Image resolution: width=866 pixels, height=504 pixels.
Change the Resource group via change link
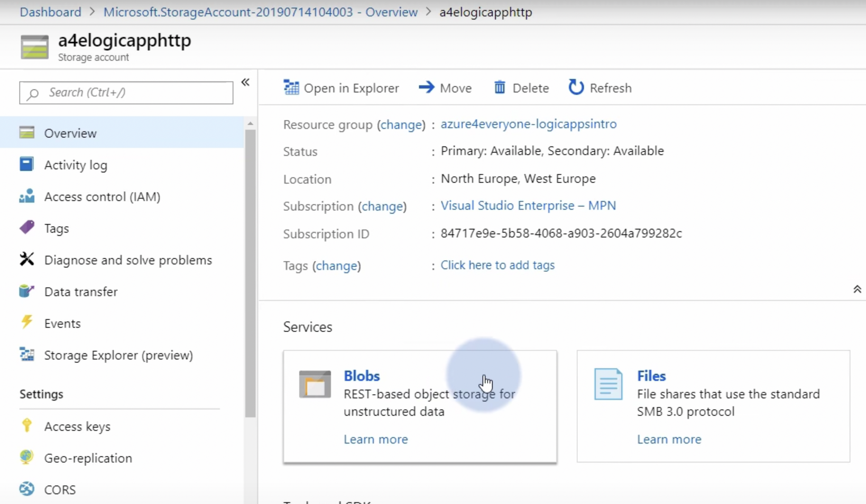point(401,124)
